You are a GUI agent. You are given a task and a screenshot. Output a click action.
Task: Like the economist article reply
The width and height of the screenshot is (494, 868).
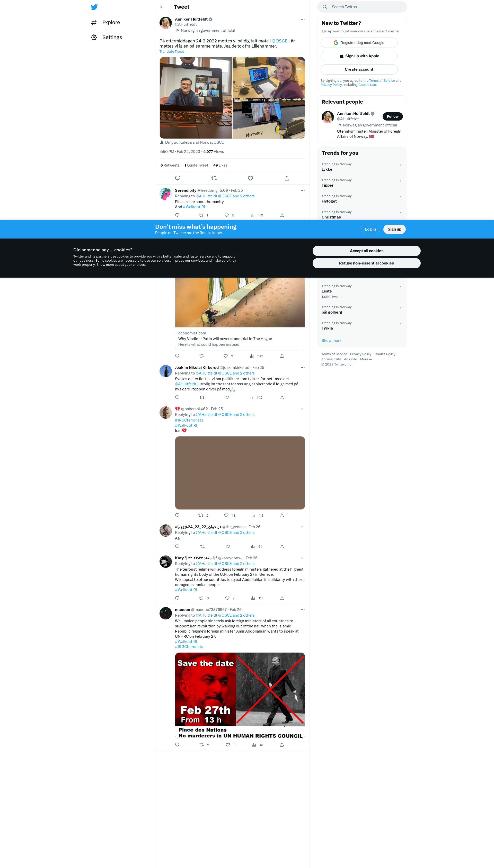coord(226,356)
